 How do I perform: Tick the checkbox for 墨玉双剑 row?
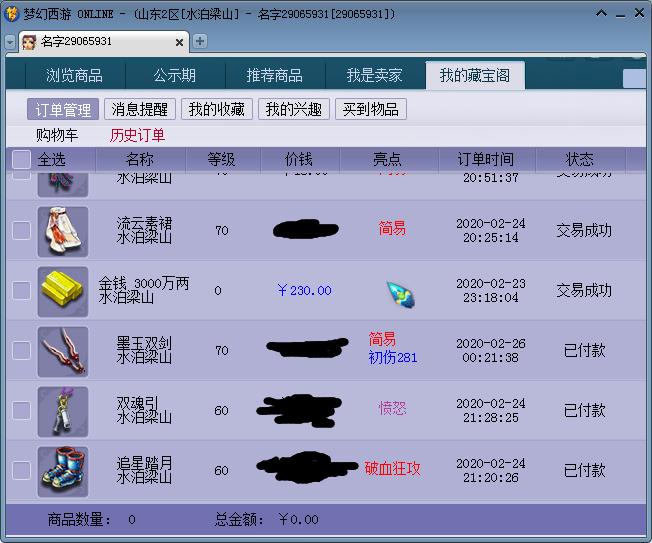[21, 350]
